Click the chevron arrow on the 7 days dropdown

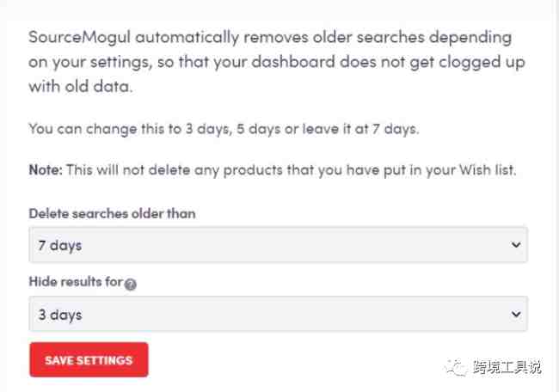click(x=515, y=245)
